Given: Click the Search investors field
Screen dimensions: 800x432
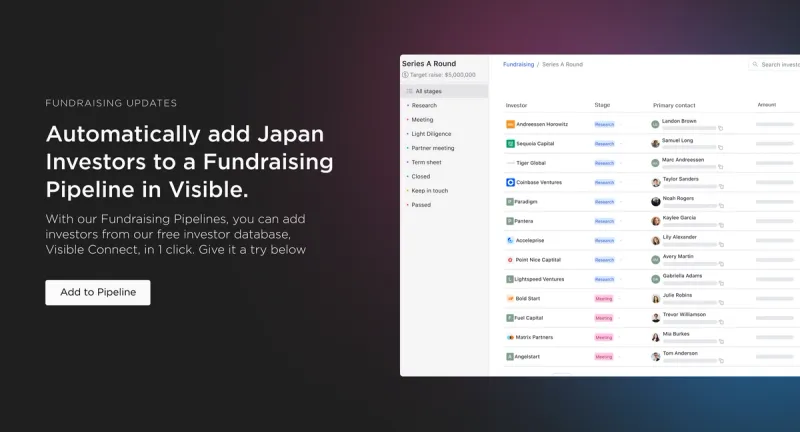Looking at the screenshot, I should pyautogui.click(x=774, y=64).
